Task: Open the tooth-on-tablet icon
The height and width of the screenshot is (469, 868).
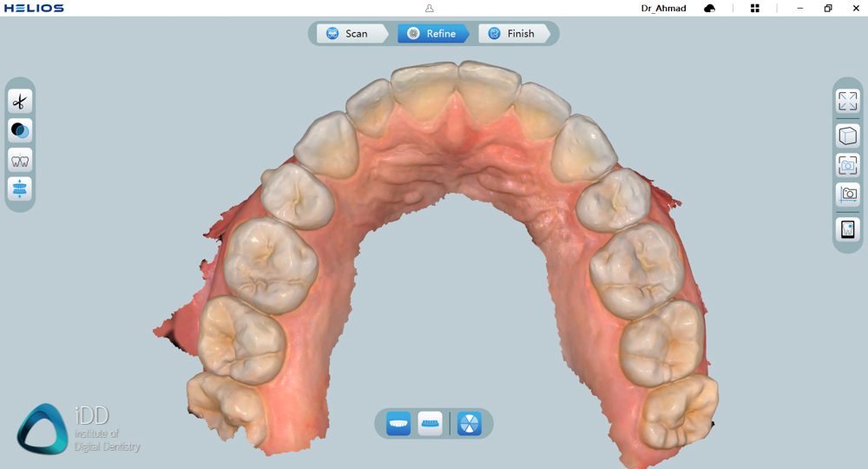Action: tap(847, 229)
